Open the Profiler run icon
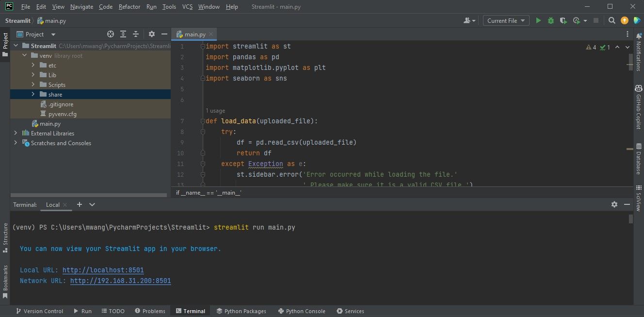Image resolution: width=644 pixels, height=317 pixels. (577, 20)
